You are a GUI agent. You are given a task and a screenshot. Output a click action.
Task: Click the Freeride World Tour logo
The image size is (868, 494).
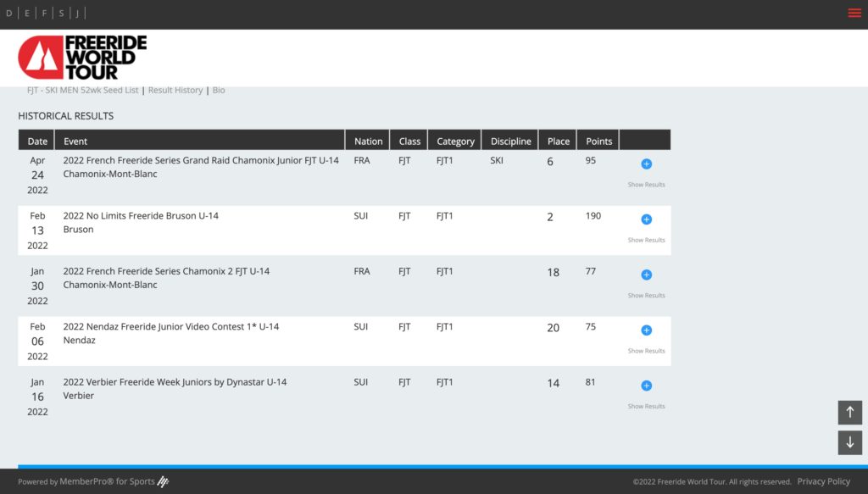click(82, 58)
